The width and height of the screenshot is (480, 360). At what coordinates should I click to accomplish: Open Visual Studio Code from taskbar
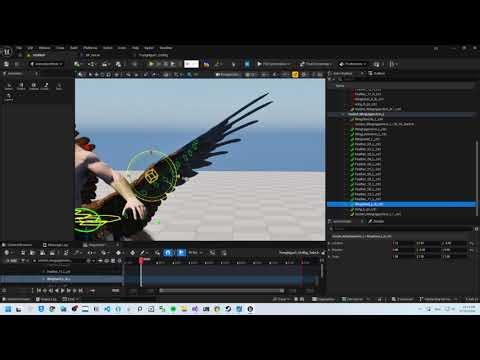click(107, 309)
